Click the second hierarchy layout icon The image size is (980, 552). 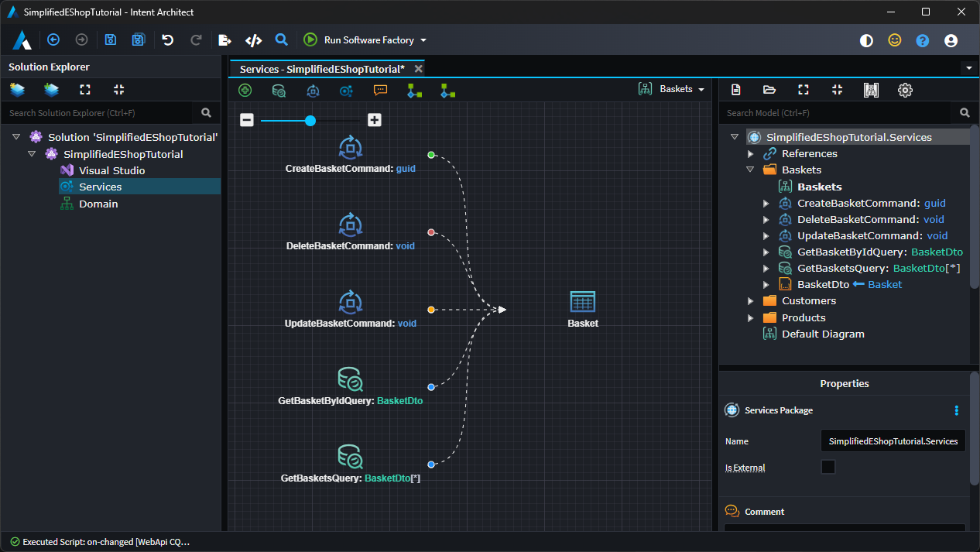click(x=447, y=91)
